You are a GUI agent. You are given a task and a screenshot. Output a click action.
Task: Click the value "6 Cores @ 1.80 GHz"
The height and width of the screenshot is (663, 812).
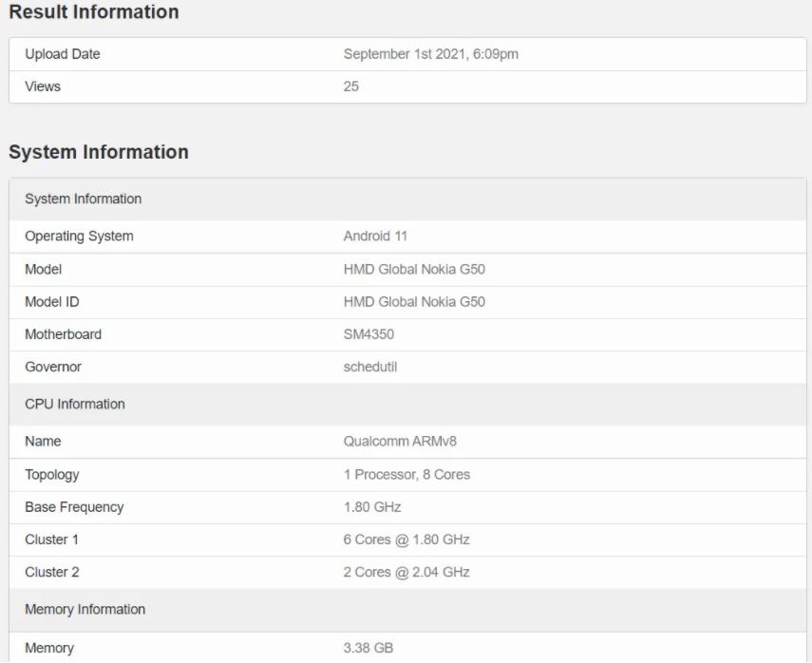point(406,540)
